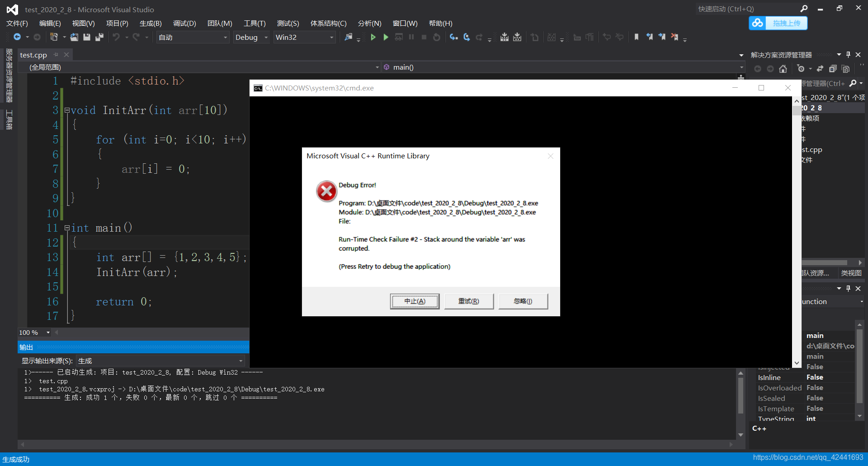Start without debugging using second green arrow
The width and height of the screenshot is (868, 466).
coord(386,37)
